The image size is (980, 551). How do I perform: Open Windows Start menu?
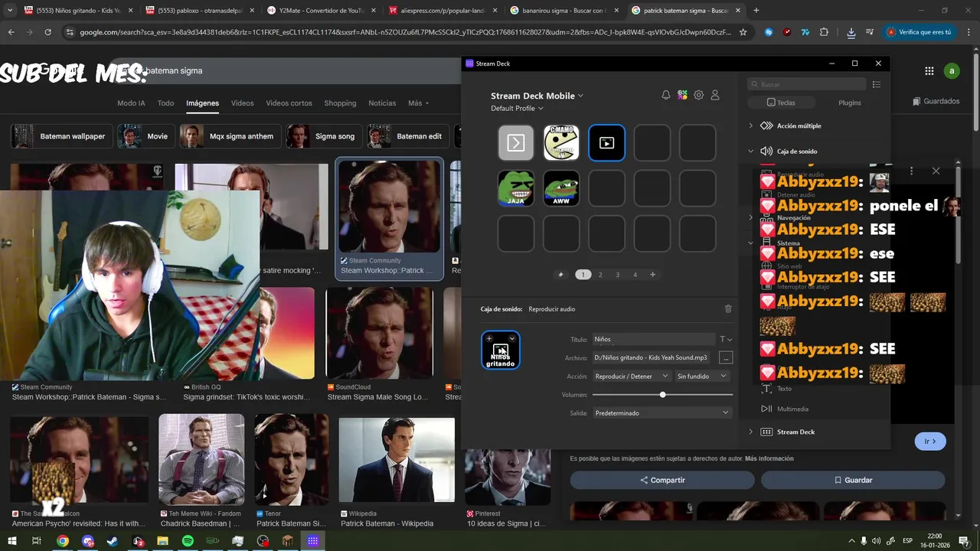pyautogui.click(x=11, y=541)
